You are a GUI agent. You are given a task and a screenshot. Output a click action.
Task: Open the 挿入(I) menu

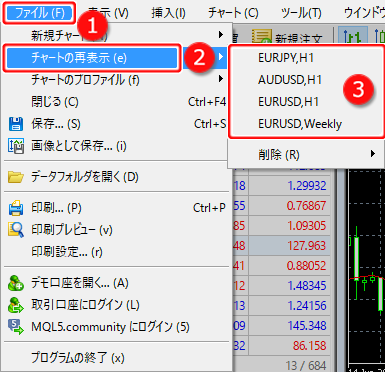[169, 13]
